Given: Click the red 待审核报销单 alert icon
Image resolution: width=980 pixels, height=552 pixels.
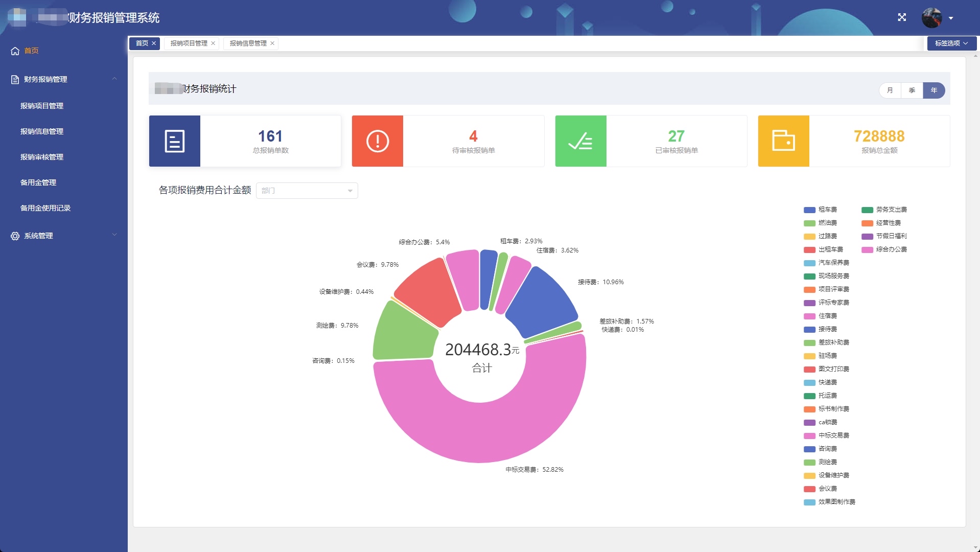Looking at the screenshot, I should point(378,141).
